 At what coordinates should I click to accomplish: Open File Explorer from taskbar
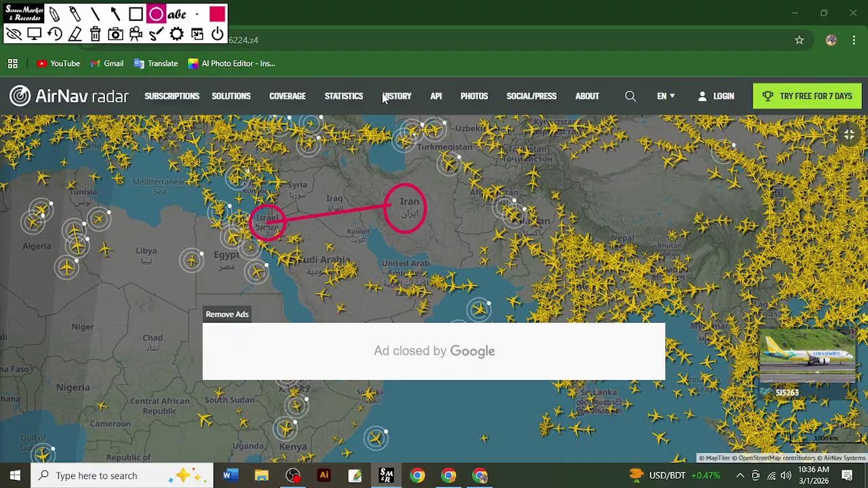click(x=261, y=475)
